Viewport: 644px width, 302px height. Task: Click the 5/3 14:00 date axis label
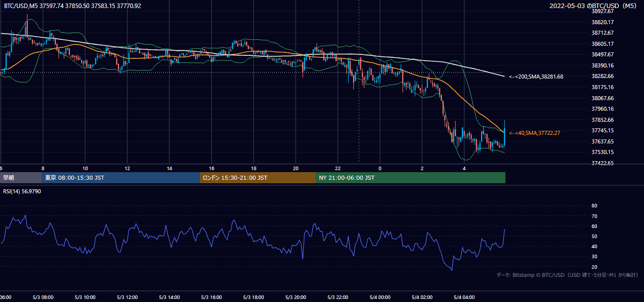click(169, 297)
